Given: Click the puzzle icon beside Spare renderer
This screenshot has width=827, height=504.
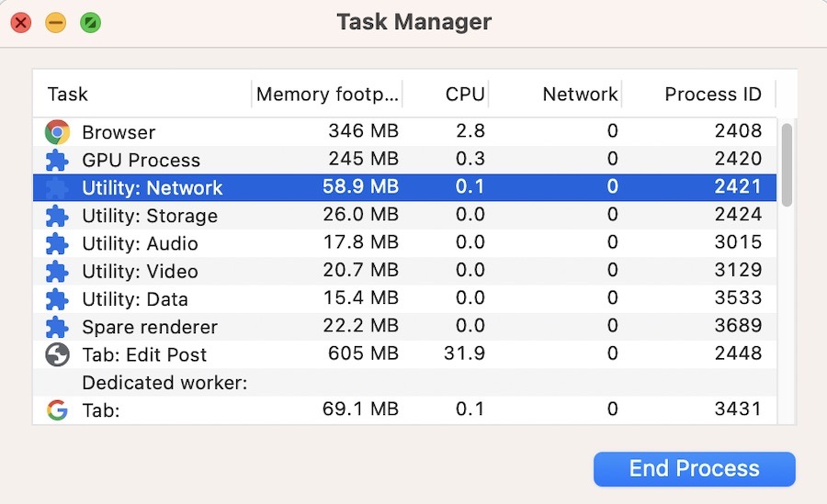Looking at the screenshot, I should point(57,327).
